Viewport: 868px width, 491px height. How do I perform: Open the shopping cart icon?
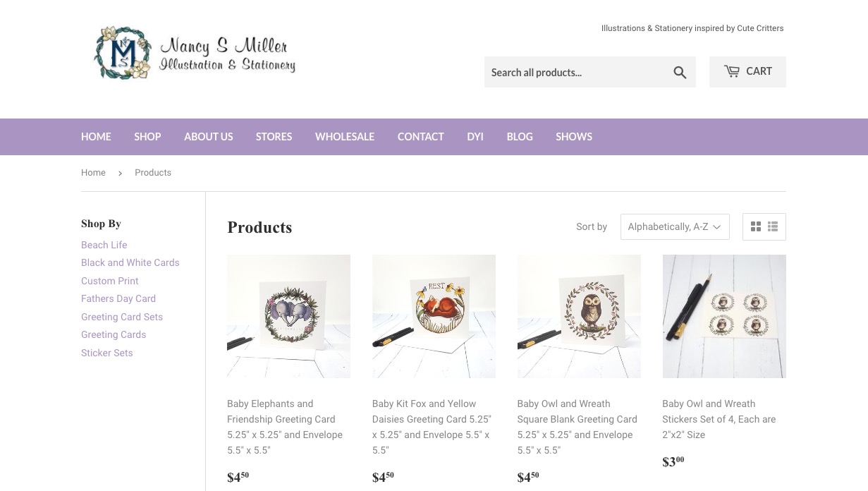(732, 71)
